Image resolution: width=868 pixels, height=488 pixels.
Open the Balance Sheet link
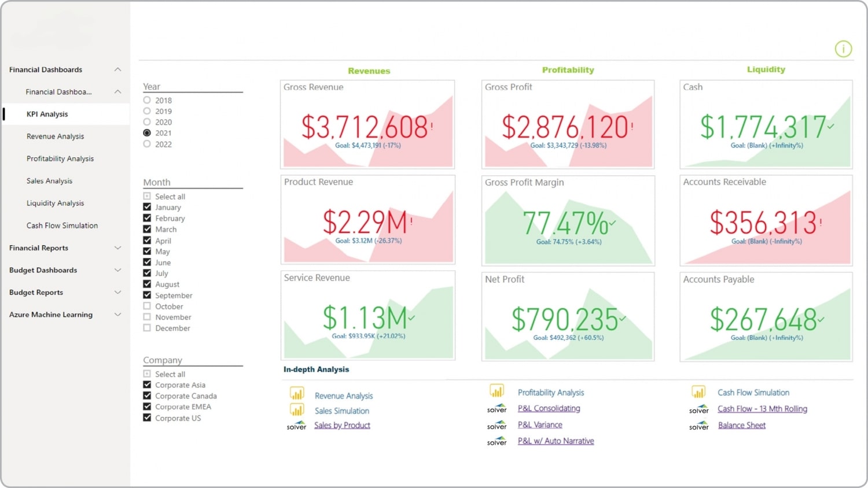pyautogui.click(x=742, y=425)
